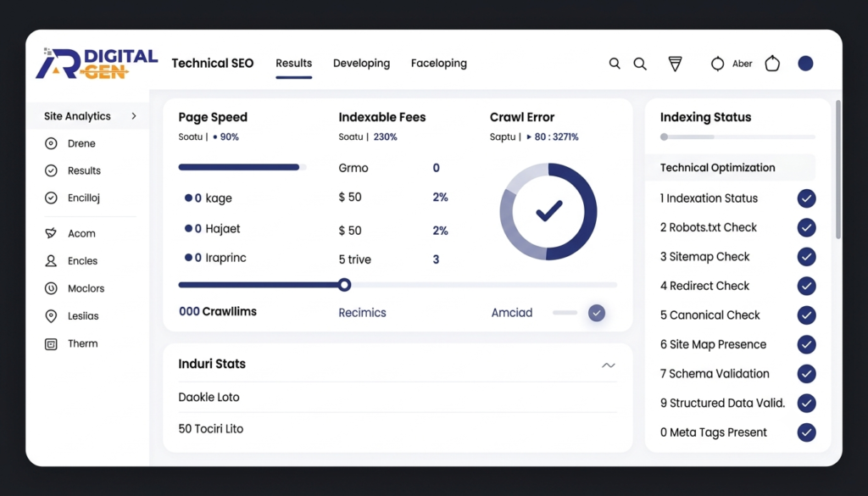The height and width of the screenshot is (496, 868).
Task: Toggle the Amciad switch
Action: click(596, 313)
